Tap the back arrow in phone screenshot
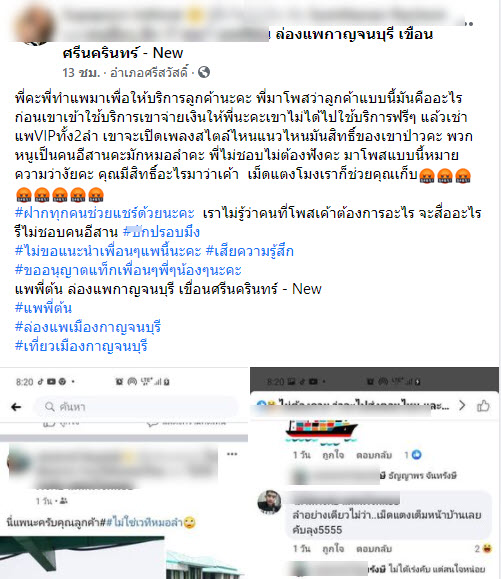 pyautogui.click(x=16, y=407)
